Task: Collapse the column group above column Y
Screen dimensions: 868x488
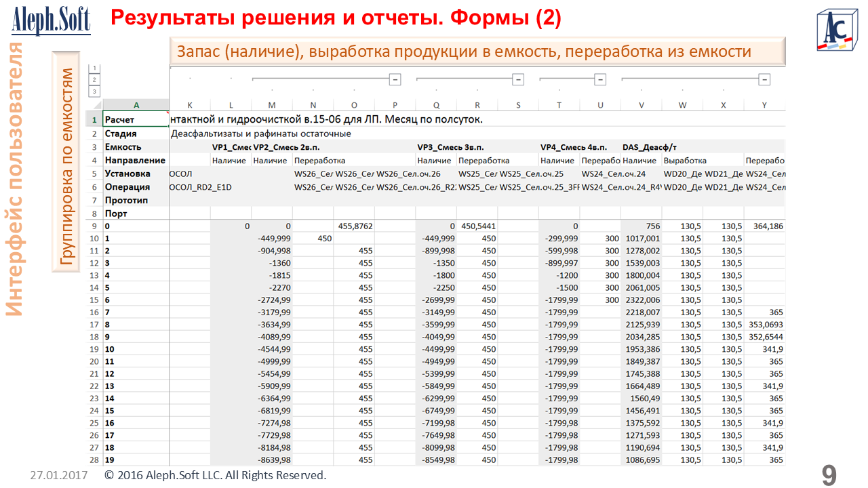Action: [x=764, y=79]
